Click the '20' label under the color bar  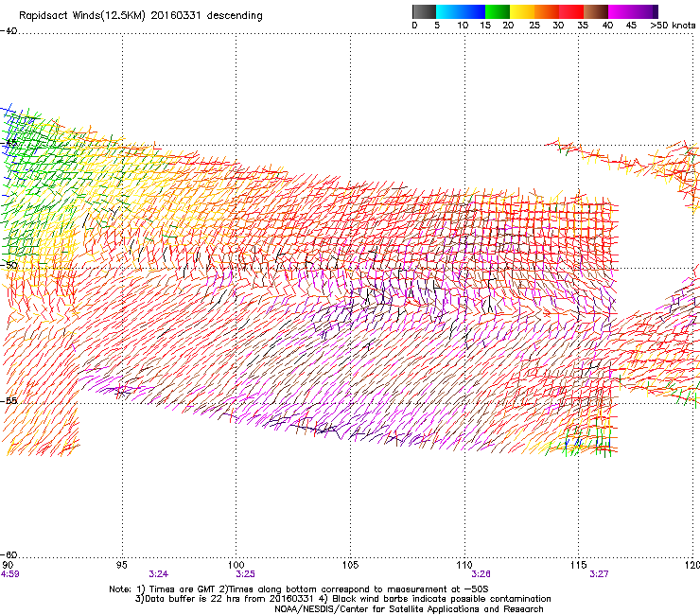pos(509,26)
